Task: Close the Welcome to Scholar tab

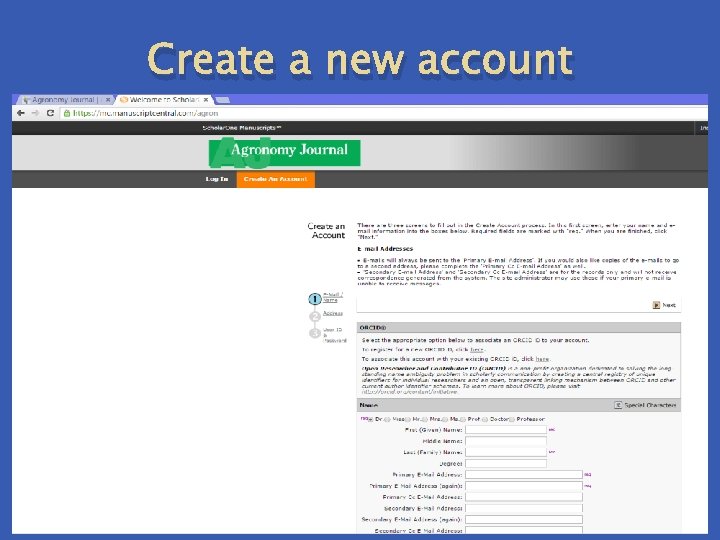Action: [206, 100]
